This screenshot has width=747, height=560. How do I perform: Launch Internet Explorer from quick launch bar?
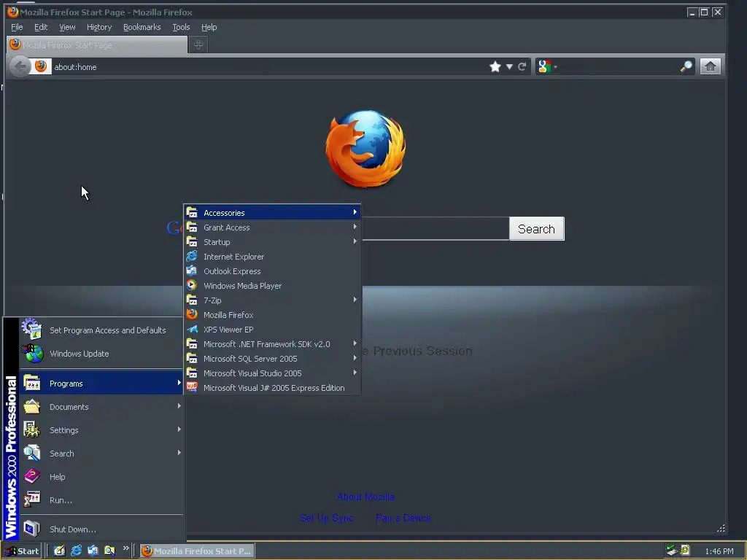(x=76, y=551)
